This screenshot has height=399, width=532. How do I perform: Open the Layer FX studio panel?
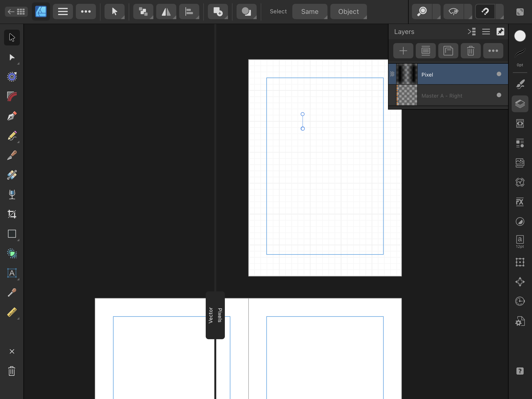pos(520,202)
